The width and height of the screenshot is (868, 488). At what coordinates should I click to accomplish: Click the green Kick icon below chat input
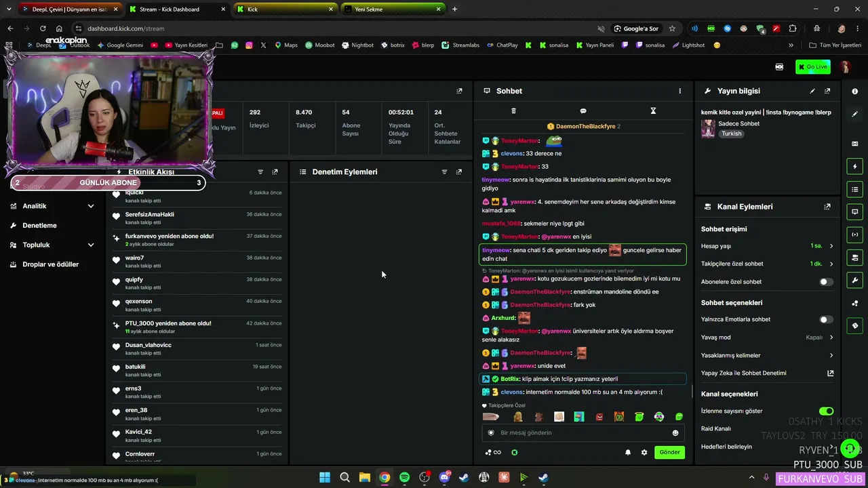[x=514, y=453]
